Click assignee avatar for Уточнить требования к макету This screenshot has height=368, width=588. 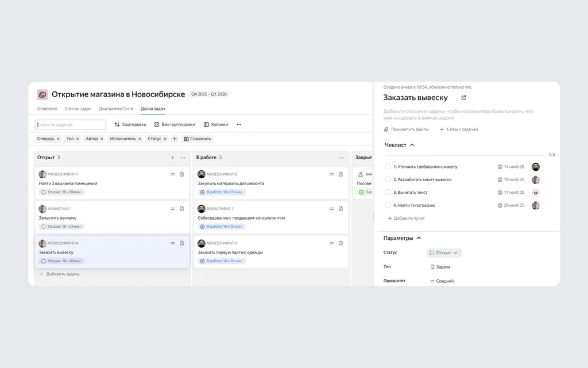(536, 167)
